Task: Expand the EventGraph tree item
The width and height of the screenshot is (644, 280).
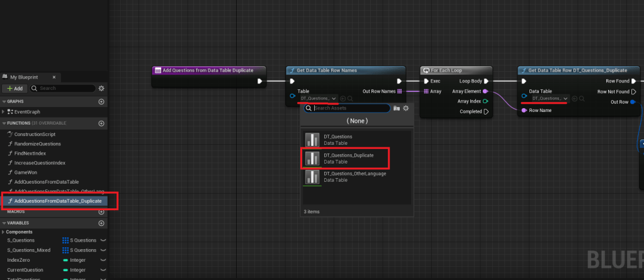Action: tap(4, 111)
